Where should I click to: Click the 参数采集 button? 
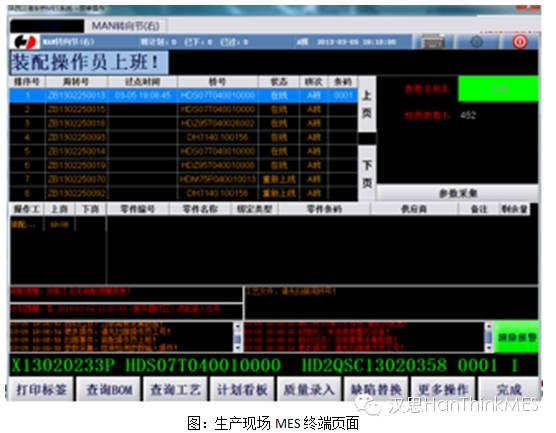click(457, 193)
